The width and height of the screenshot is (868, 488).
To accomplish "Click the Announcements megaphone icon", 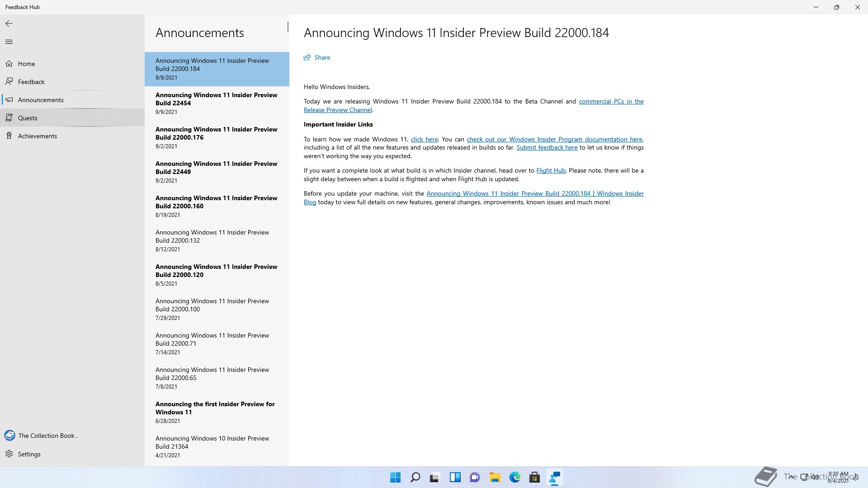I will coord(9,100).
